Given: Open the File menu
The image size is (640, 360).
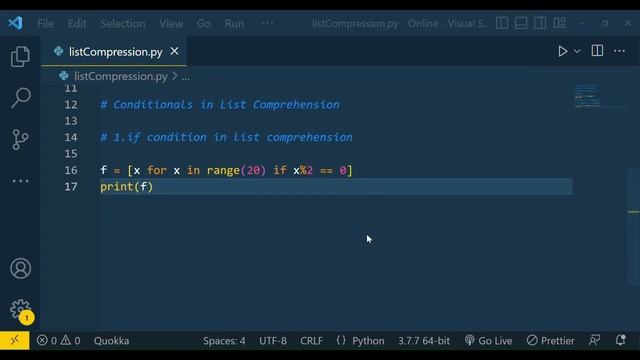Looking at the screenshot, I should (x=45, y=24).
